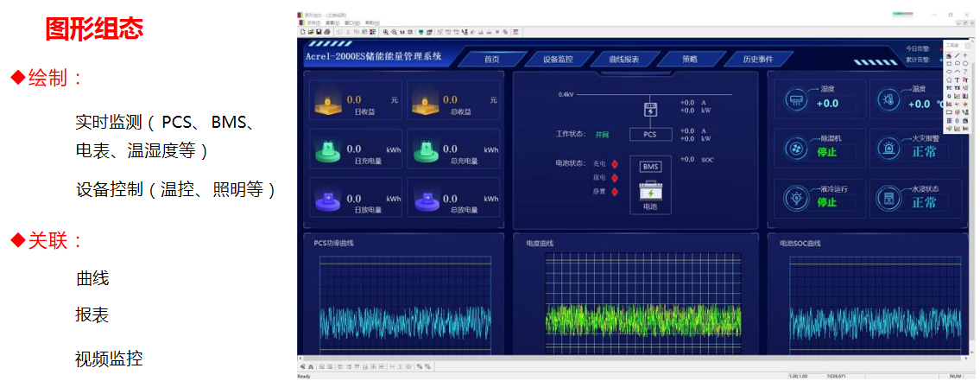Click the Print toolbar icon
The height and width of the screenshot is (381, 980).
pyautogui.click(x=327, y=32)
